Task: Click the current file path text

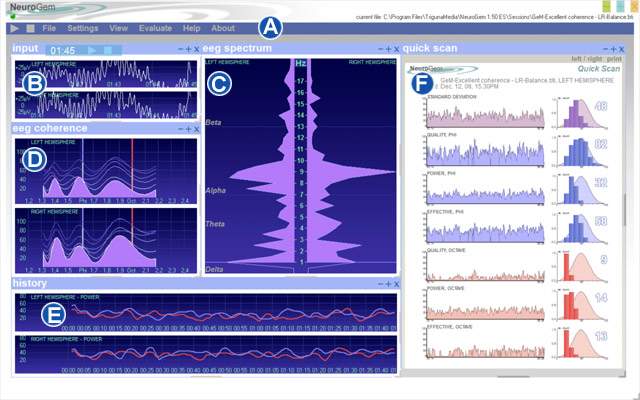Action: (x=495, y=17)
